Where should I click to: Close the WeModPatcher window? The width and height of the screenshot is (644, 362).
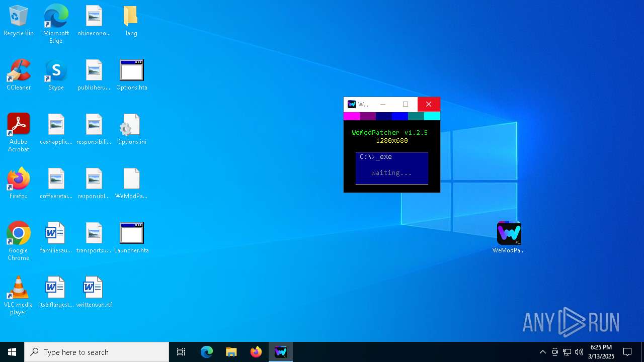pos(429,104)
